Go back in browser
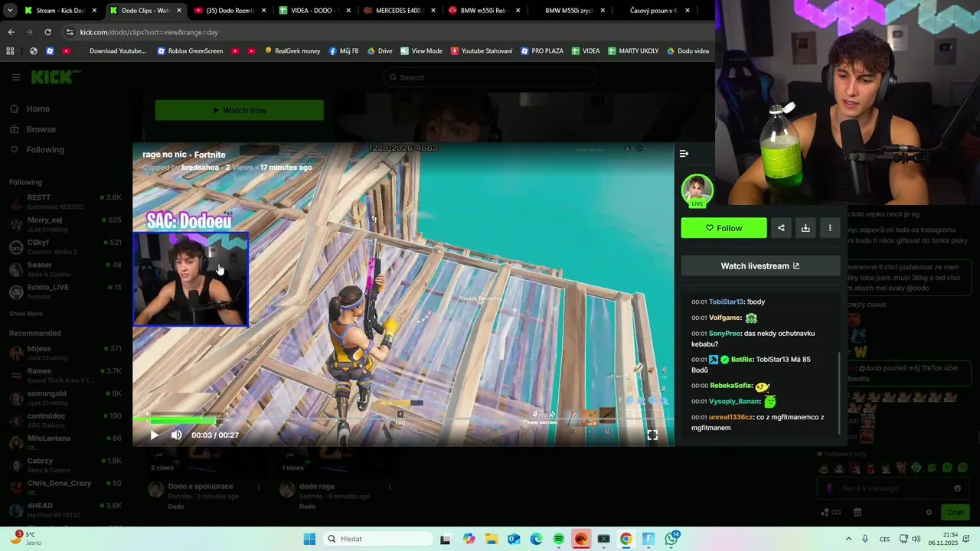The image size is (980, 551). pos(11,32)
